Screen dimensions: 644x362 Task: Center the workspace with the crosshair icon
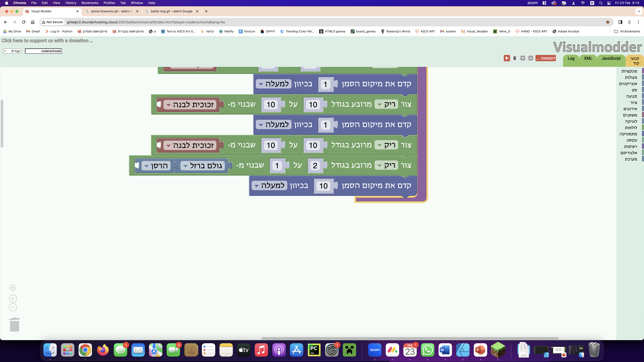point(13,288)
